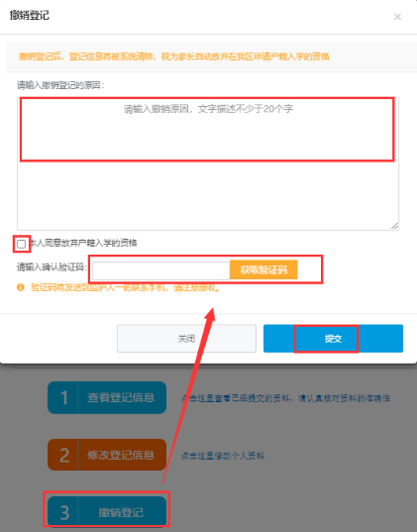The width and height of the screenshot is (417, 532).
Task: Click the 撤销登记 dialog title text
Action: 29,15
